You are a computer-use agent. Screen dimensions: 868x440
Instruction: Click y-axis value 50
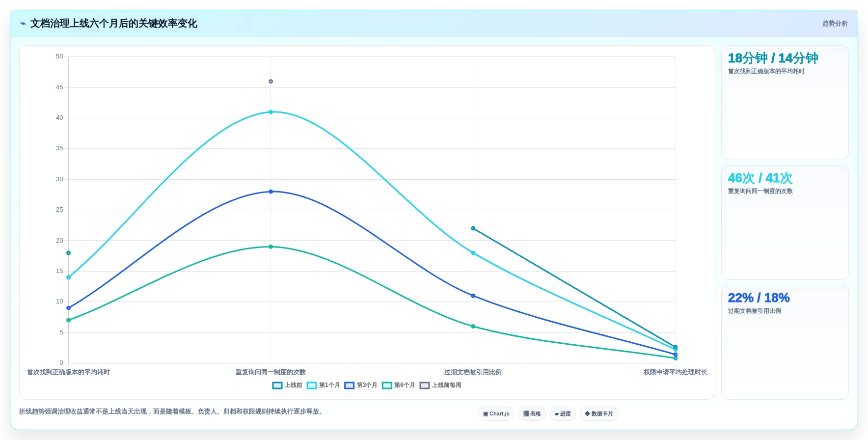59,56
